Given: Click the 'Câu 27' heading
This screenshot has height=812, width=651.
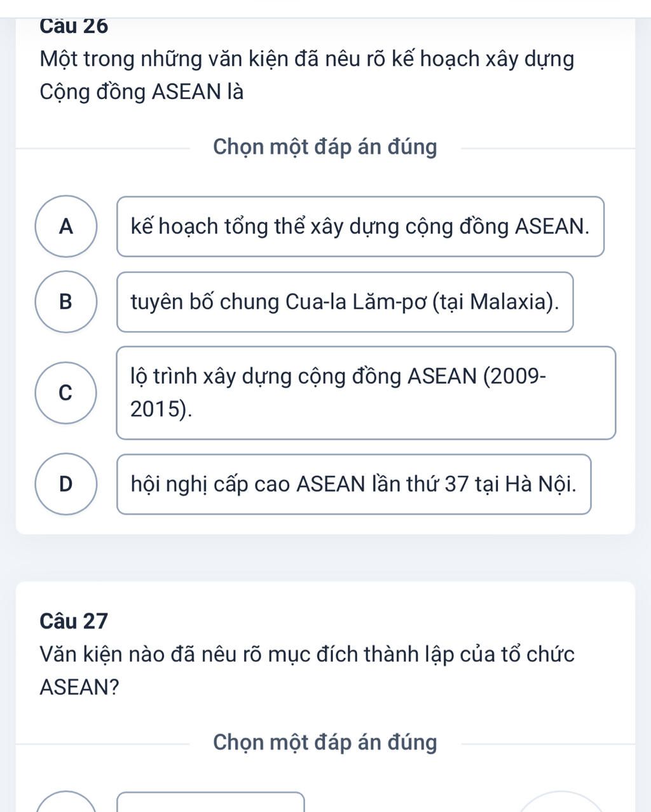Looking at the screenshot, I should [x=74, y=620].
